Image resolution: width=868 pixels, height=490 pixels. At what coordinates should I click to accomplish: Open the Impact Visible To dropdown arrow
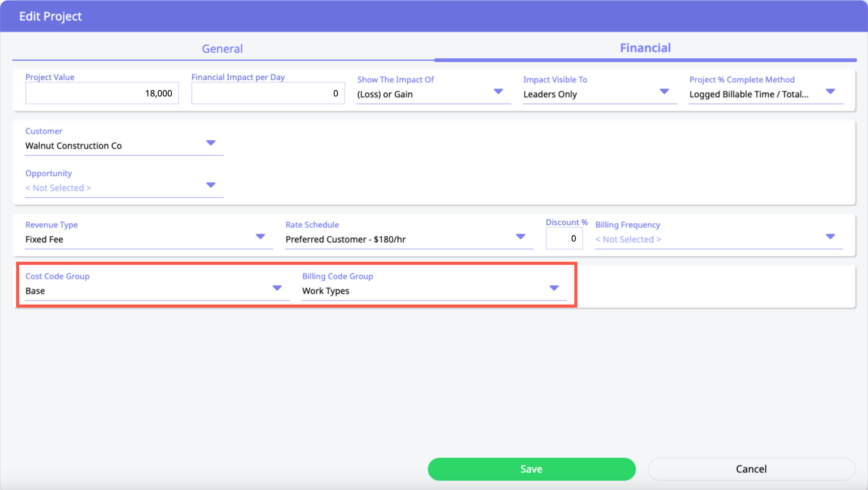pos(664,91)
